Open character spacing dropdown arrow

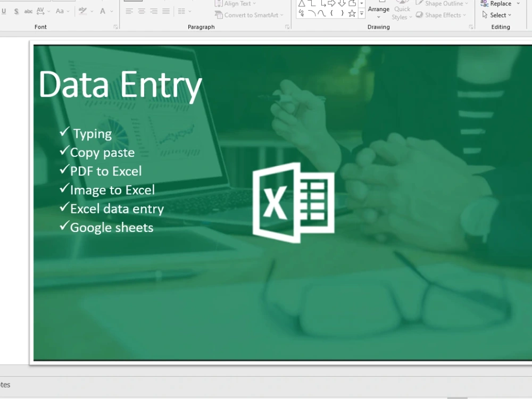[49, 11]
